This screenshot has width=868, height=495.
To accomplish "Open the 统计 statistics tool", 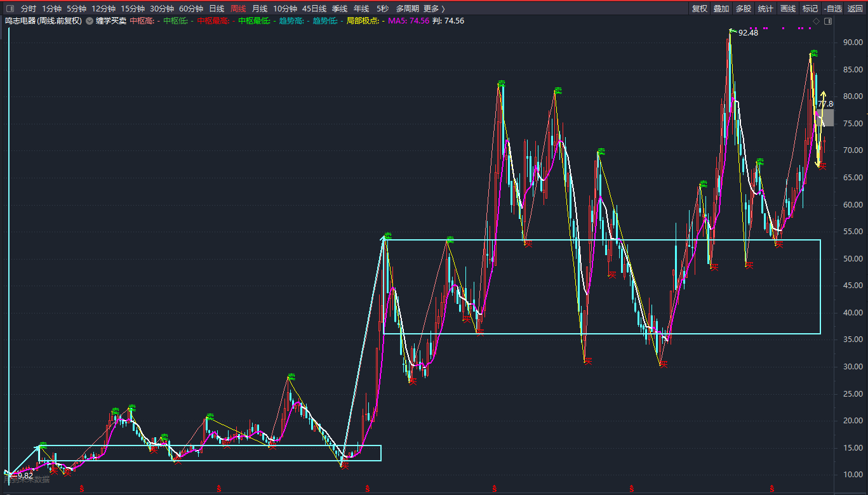I will pos(765,9).
